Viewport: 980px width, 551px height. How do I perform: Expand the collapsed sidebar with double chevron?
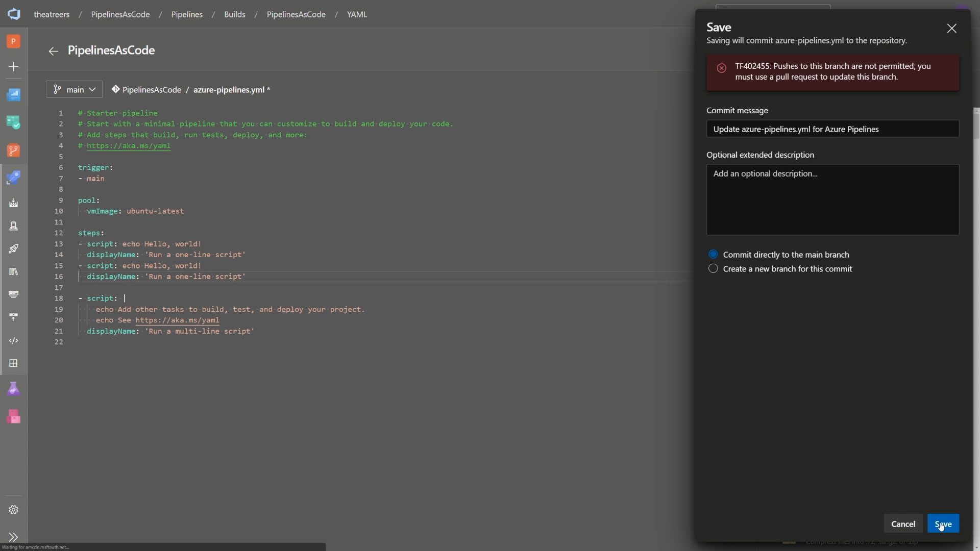tap(14, 537)
